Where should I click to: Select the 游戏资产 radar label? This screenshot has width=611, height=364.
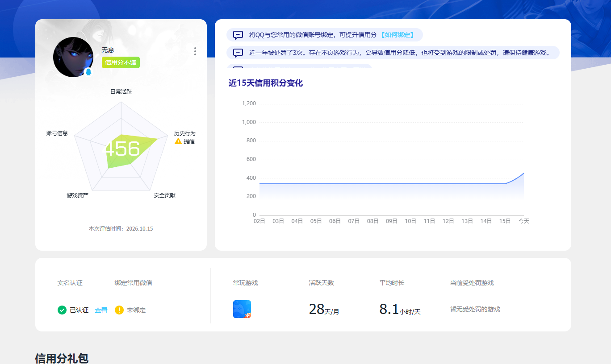tap(78, 195)
